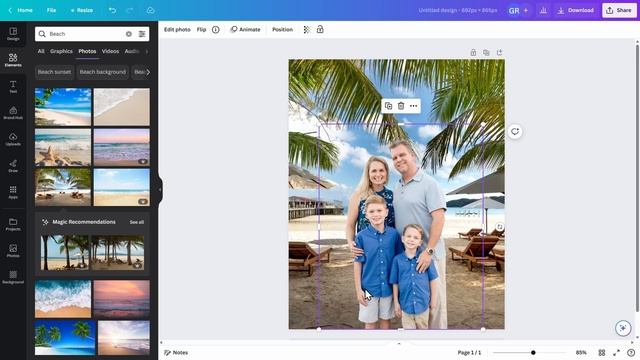Click the Beach sunset suggestion chip
Image resolution: width=640 pixels, height=360 pixels.
click(x=54, y=72)
